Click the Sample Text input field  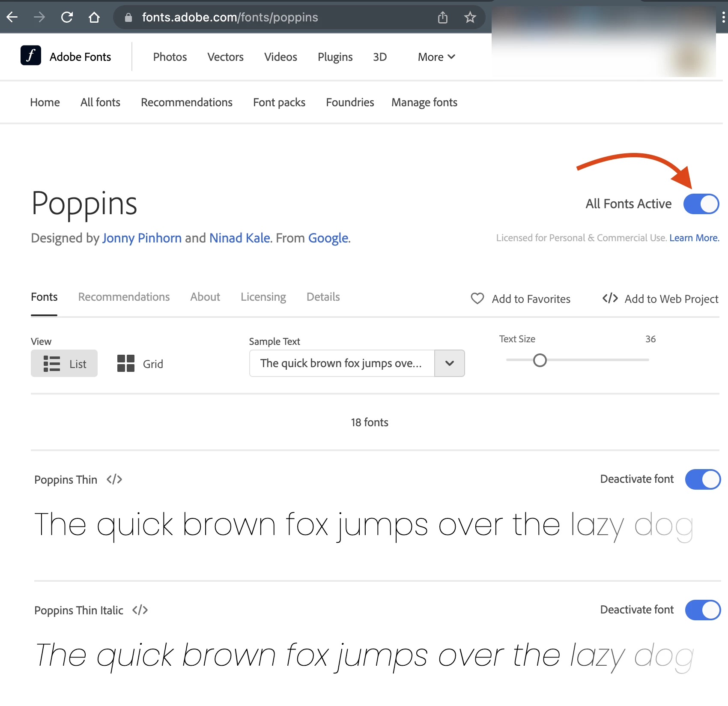(x=342, y=363)
